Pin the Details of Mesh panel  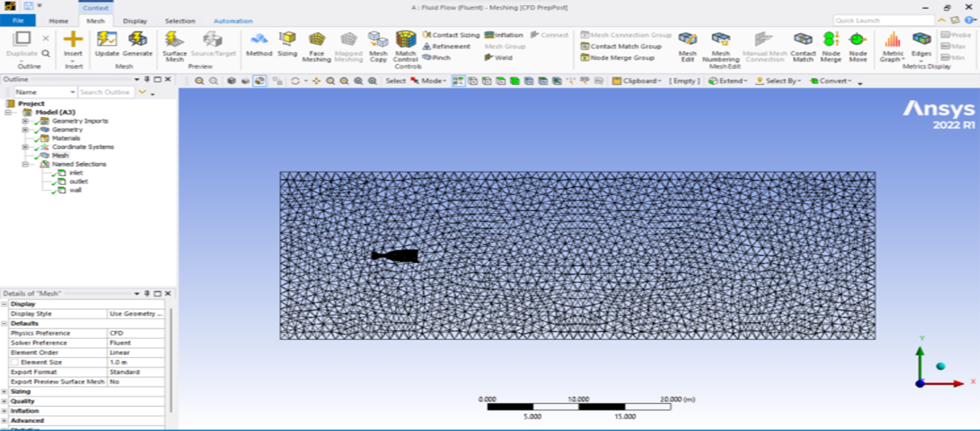(x=147, y=293)
